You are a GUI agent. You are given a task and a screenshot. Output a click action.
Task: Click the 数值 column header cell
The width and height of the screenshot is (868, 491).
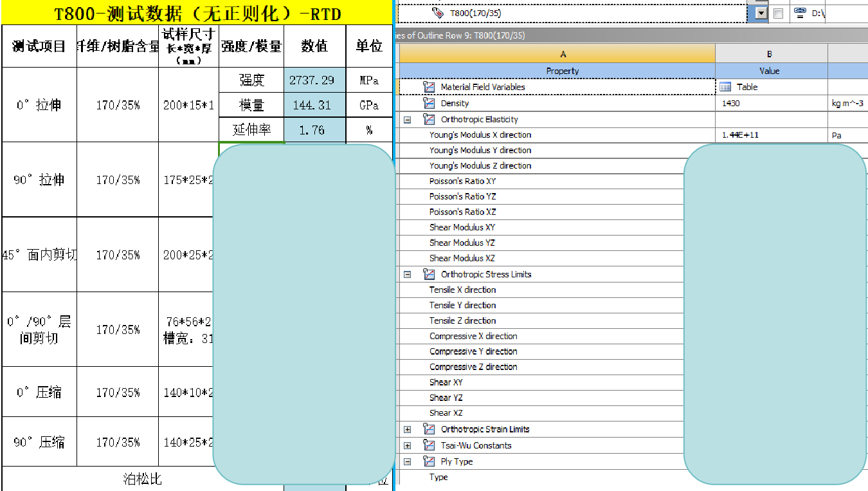pyautogui.click(x=314, y=46)
